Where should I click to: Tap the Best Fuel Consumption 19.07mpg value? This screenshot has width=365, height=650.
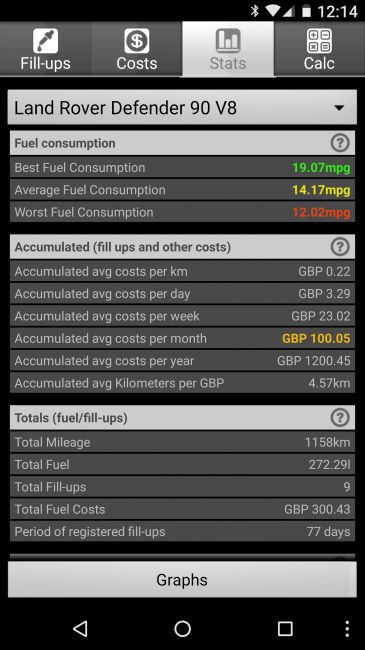click(x=321, y=168)
